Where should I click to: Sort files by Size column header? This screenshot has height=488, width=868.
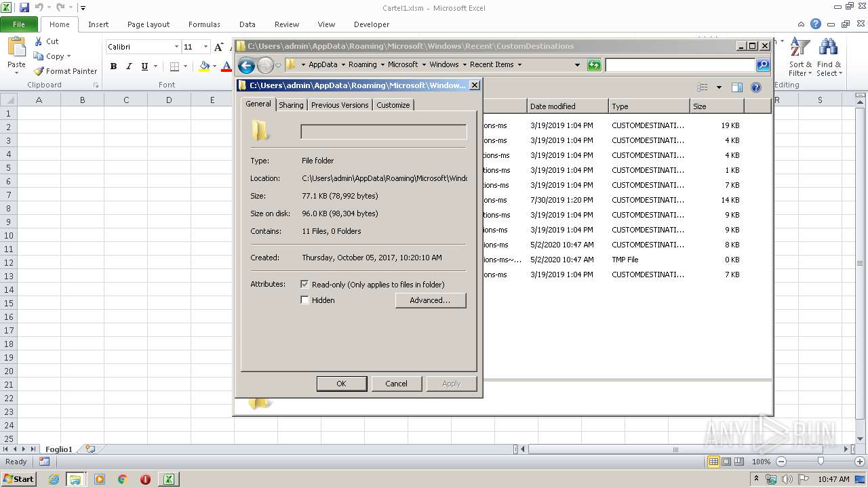tap(717, 106)
